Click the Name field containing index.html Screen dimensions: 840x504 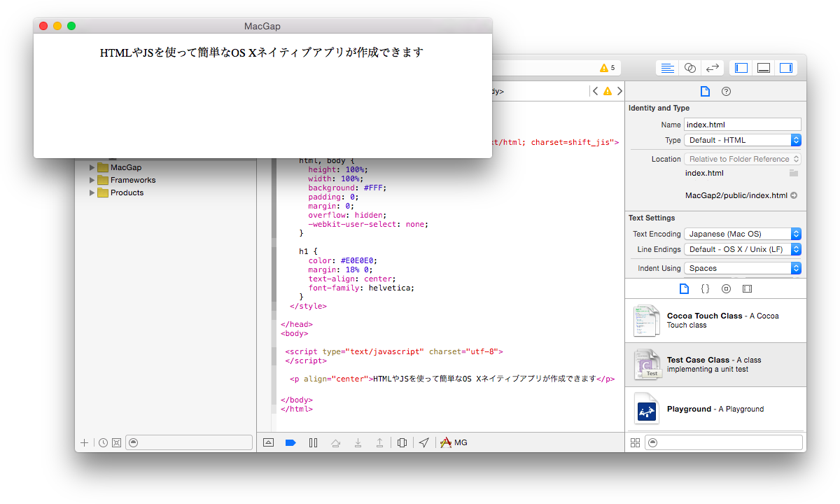[x=742, y=125]
